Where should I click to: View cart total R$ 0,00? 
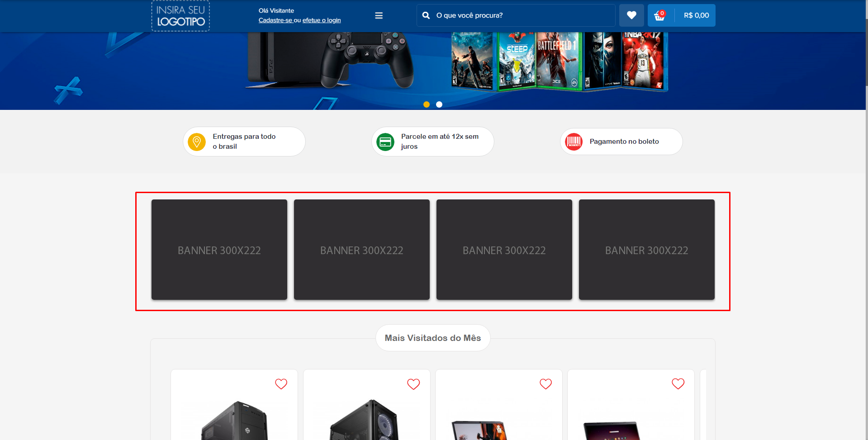[x=696, y=15]
